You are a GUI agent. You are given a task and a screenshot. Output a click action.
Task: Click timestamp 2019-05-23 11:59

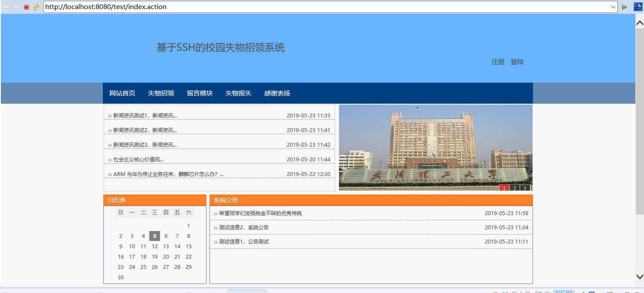click(x=506, y=213)
